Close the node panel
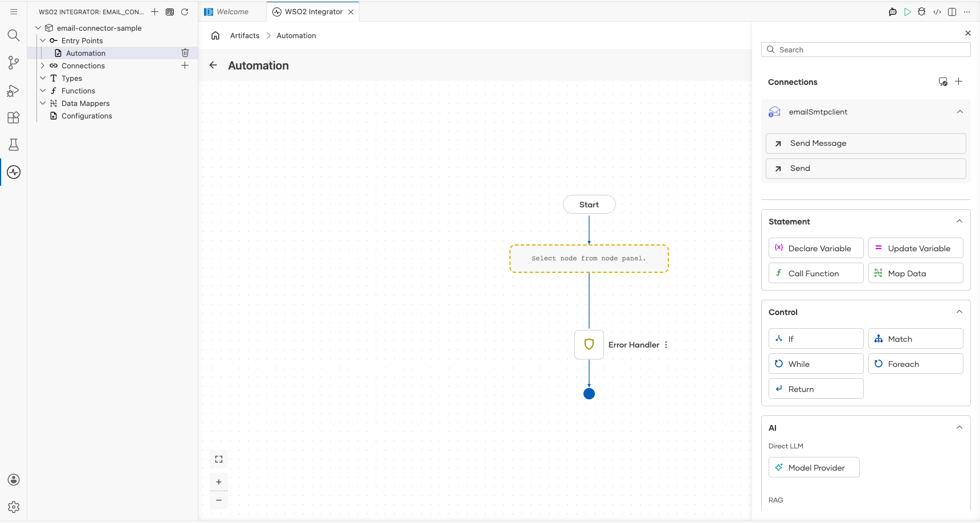Screen dimensions: 980x523 [x=968, y=33]
